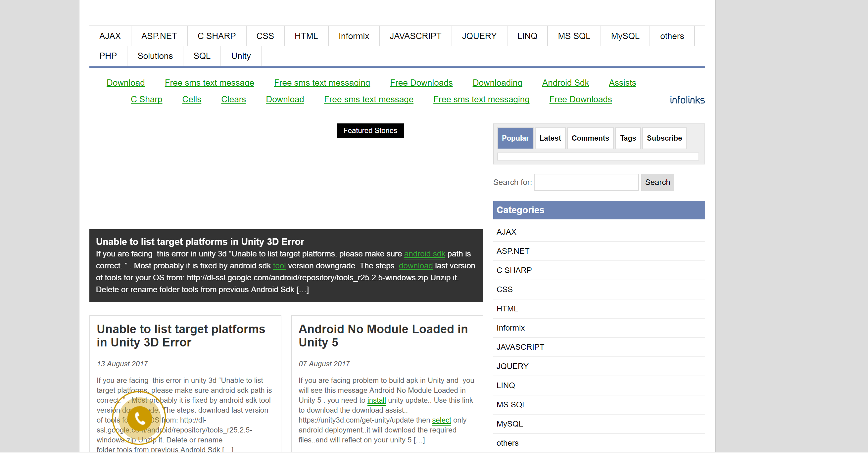The height and width of the screenshot is (453, 868).
Task: Switch to the Comments tab
Action: (x=590, y=138)
